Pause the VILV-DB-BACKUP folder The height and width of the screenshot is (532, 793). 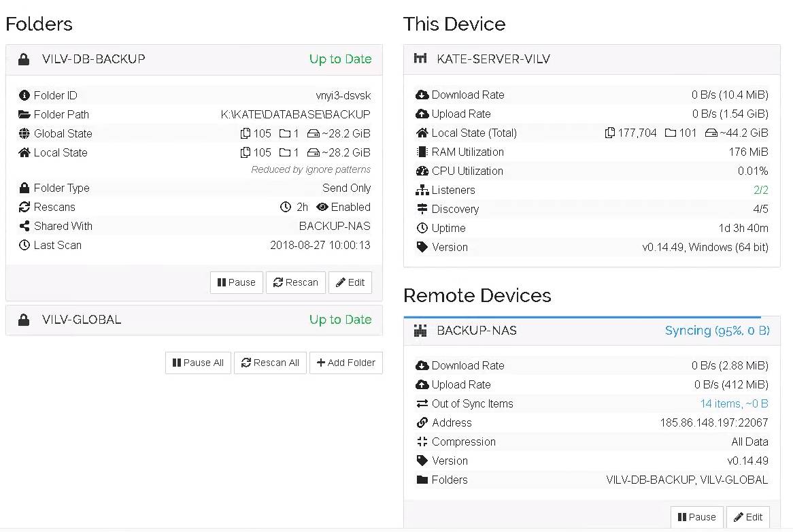pyautogui.click(x=236, y=282)
